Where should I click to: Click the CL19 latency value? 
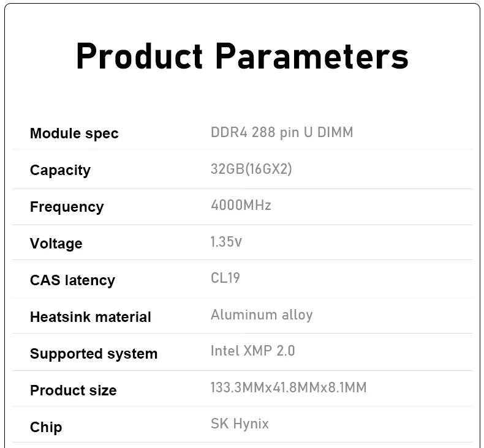click(225, 278)
